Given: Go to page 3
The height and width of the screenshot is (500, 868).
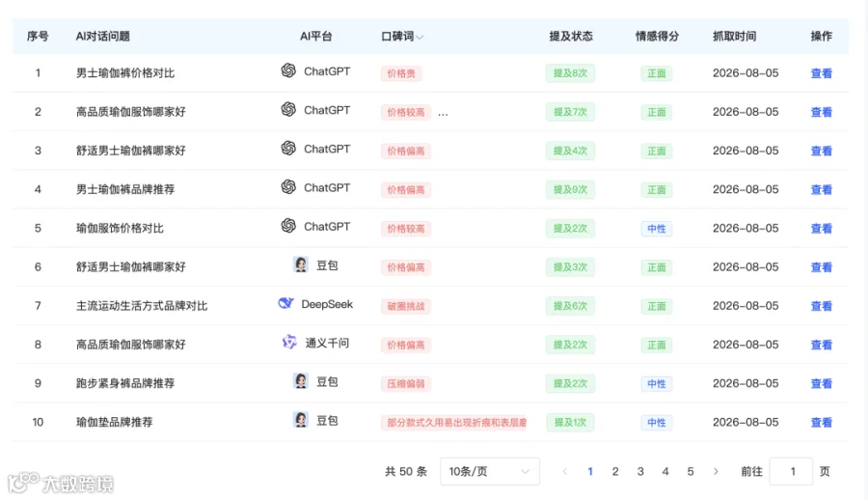Looking at the screenshot, I should click(640, 471).
